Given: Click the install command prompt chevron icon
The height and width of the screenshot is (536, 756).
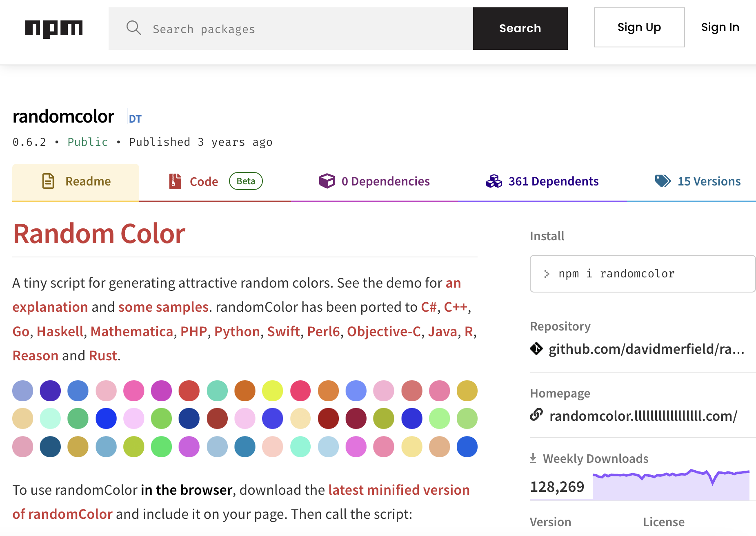Looking at the screenshot, I should click(x=547, y=274).
